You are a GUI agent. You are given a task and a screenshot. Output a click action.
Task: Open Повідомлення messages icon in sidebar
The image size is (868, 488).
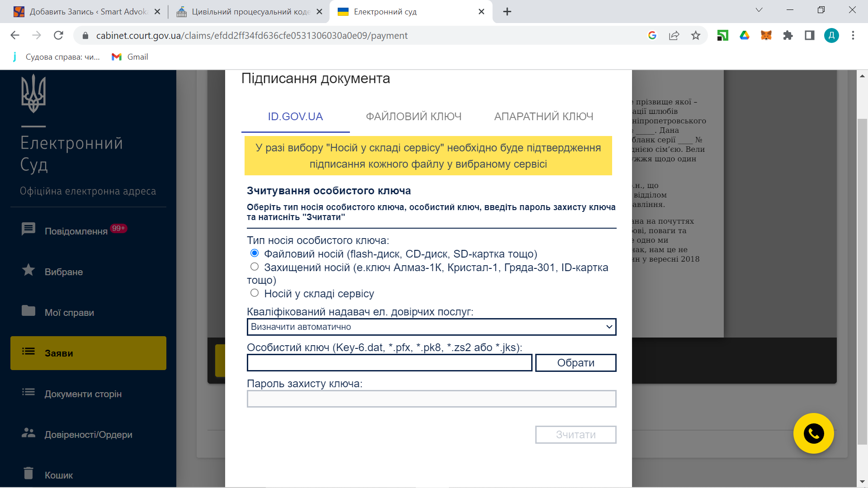[x=28, y=229]
